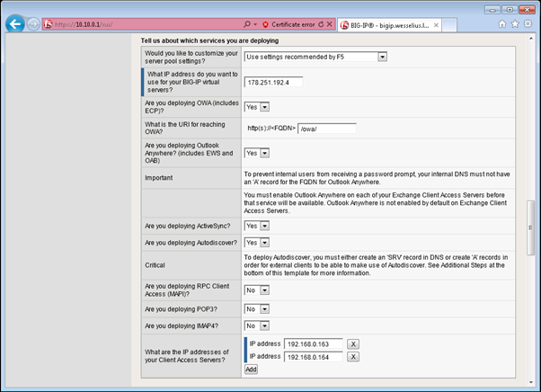Viewport: 541px width, 392px height.
Task: Remove IP address 192.168.0.163 with X
Action: [x=353, y=344]
